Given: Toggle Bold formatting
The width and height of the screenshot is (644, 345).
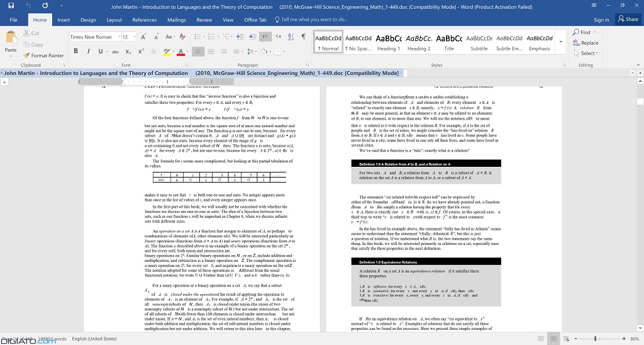Looking at the screenshot, I should pyautogui.click(x=75, y=52).
